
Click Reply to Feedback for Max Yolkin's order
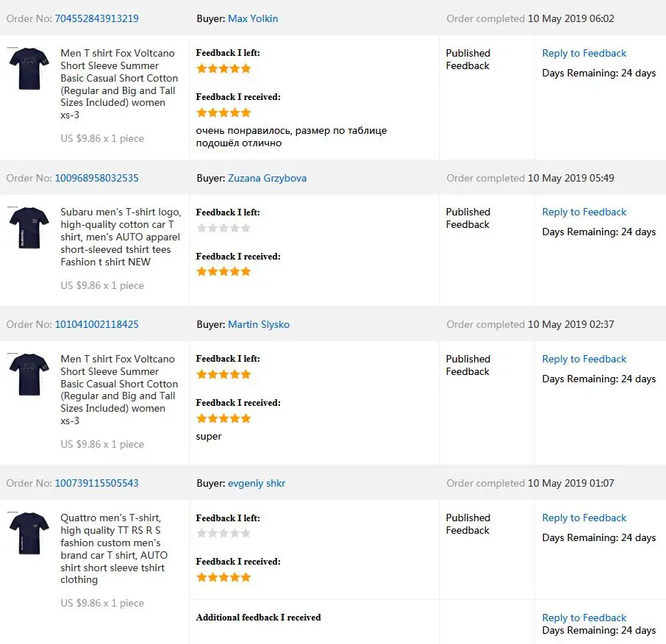click(x=584, y=53)
